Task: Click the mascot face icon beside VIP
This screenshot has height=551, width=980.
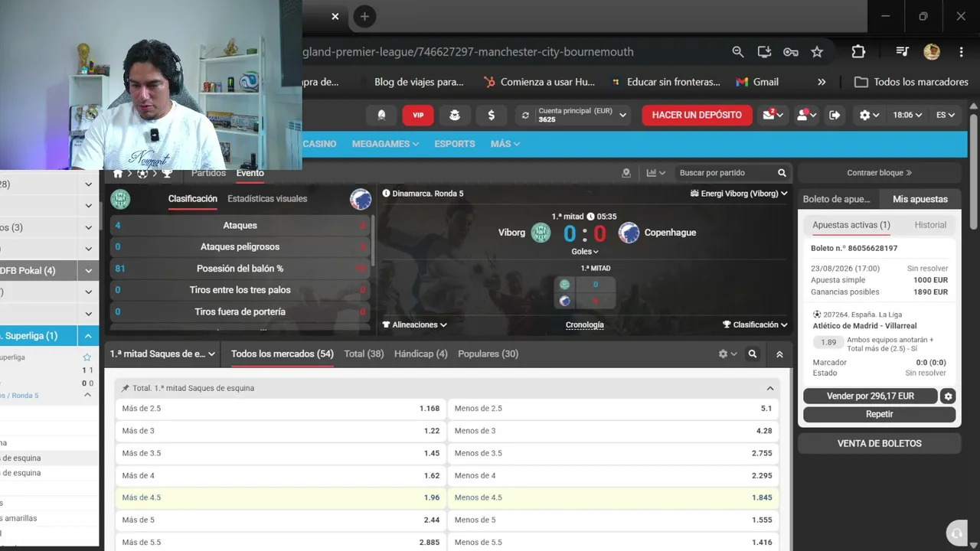Action: (x=454, y=115)
